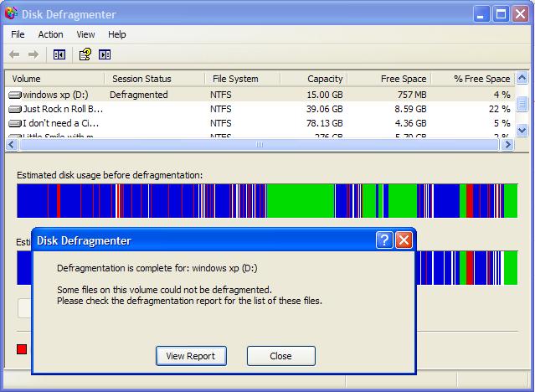This screenshot has height=392, width=535.
Task: Click the large green block in the before-defragmentation bar
Action: coord(301,201)
